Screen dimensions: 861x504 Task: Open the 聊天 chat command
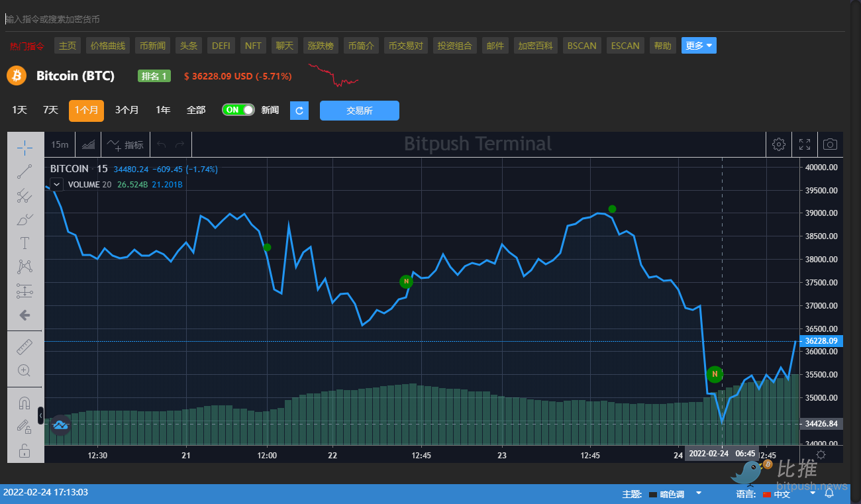click(284, 46)
